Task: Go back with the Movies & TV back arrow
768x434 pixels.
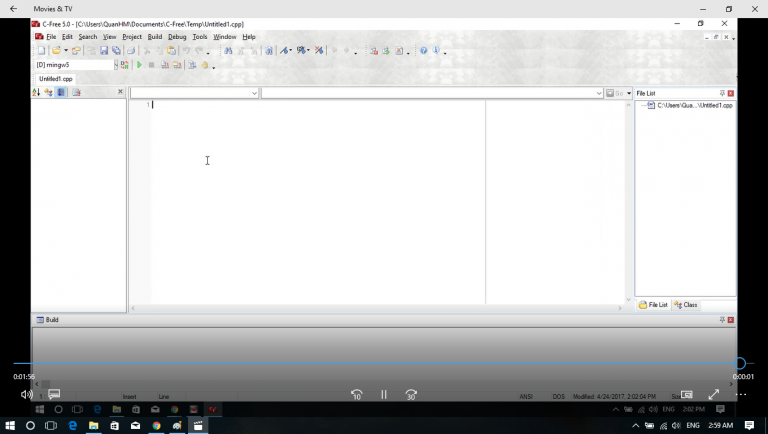Action: click(x=13, y=9)
